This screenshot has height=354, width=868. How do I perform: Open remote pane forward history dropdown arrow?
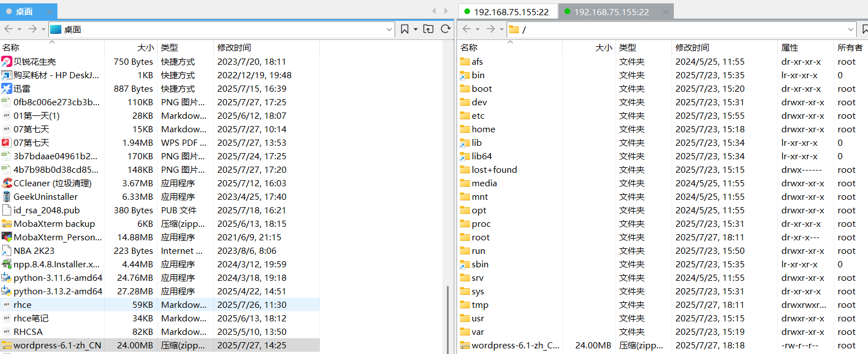click(x=502, y=29)
